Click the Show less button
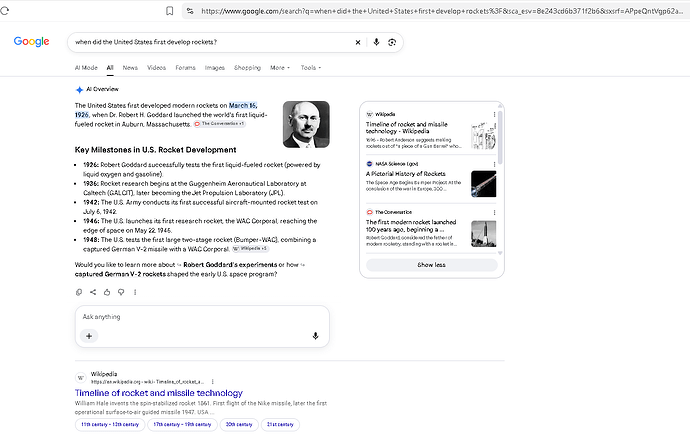The width and height of the screenshot is (690, 436). [x=432, y=265]
